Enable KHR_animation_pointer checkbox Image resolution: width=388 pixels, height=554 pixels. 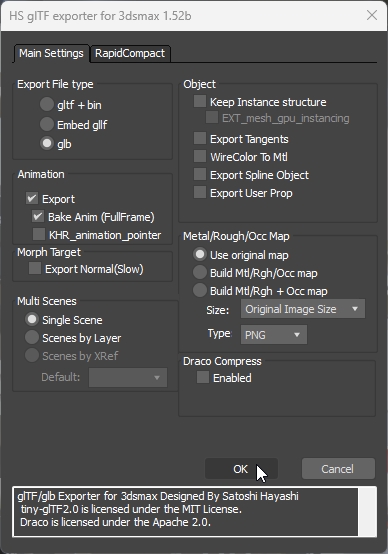[39, 234]
